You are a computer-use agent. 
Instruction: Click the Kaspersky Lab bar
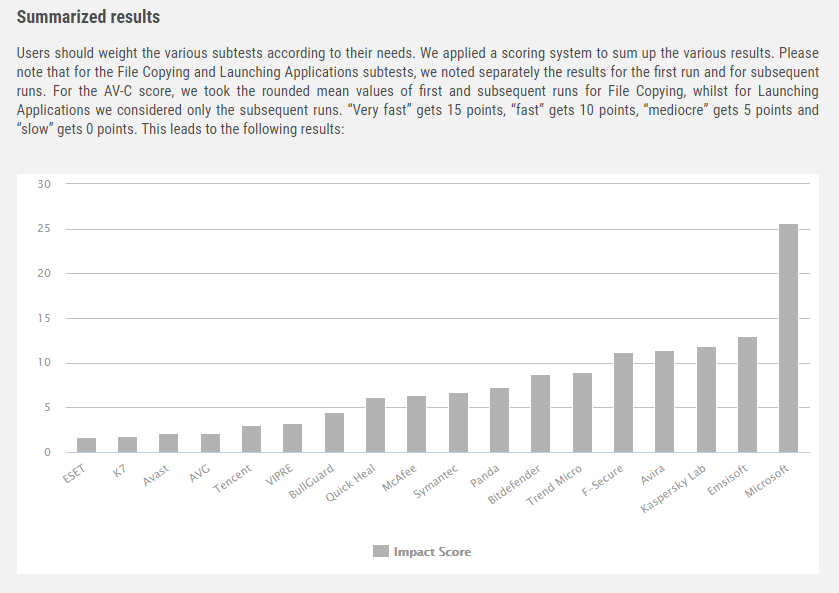point(706,400)
